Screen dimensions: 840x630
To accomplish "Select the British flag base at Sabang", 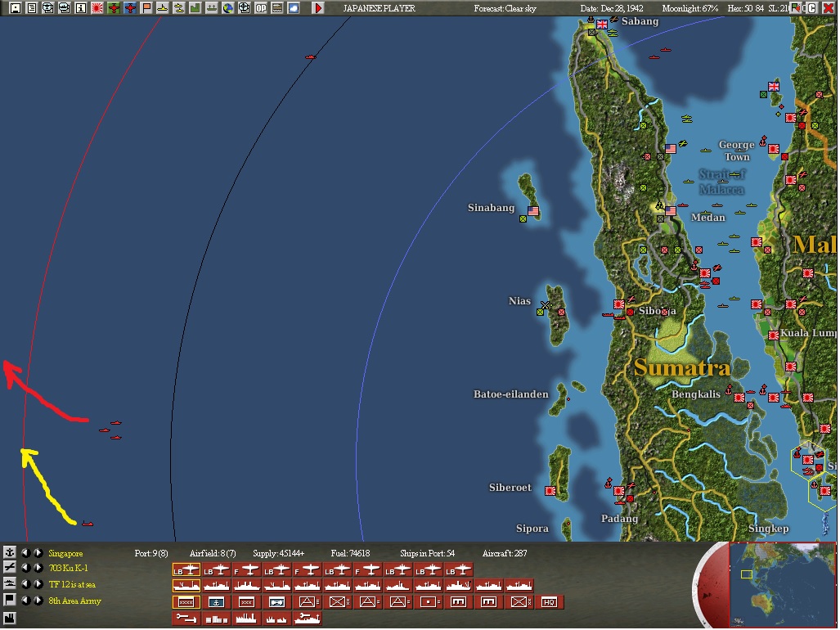I will (x=602, y=24).
